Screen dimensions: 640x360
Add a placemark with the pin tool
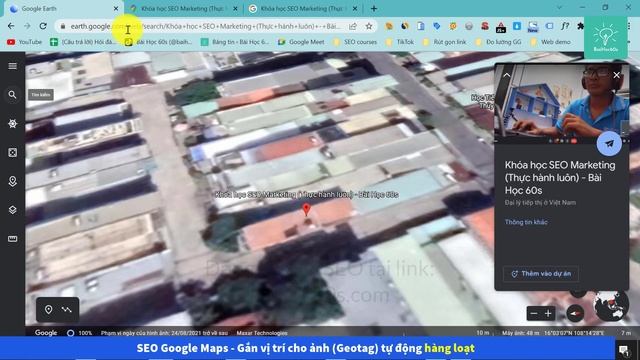pyautogui.click(x=48, y=310)
